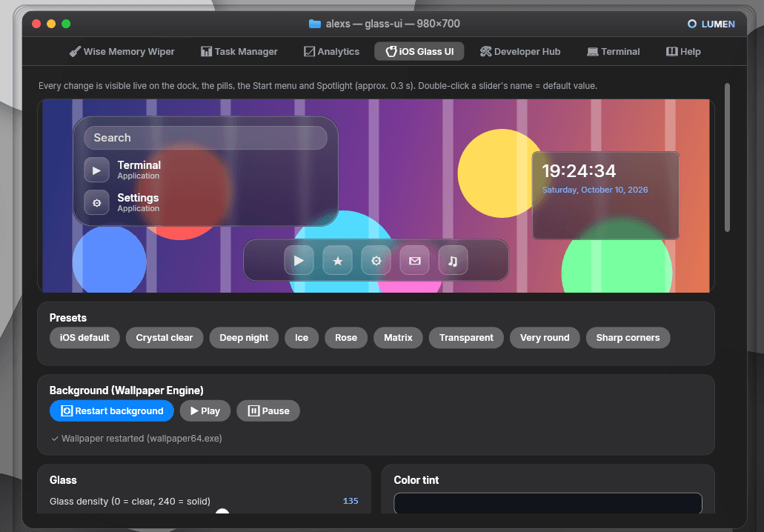Play the wallpaper background

(x=205, y=410)
